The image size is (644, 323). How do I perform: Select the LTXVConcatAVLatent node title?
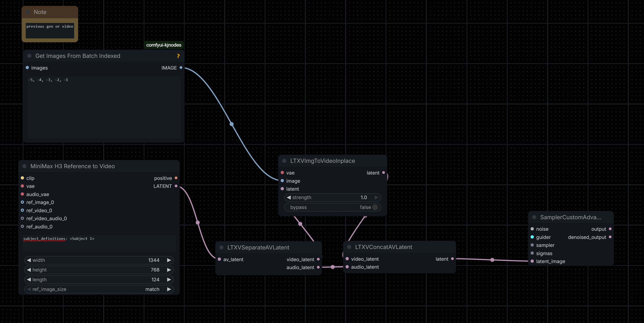tap(384, 247)
